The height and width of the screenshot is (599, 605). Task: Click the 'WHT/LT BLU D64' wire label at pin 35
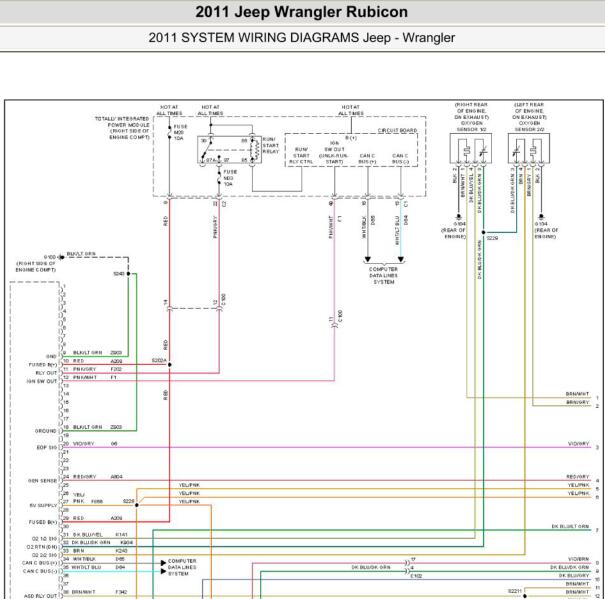tap(100, 567)
